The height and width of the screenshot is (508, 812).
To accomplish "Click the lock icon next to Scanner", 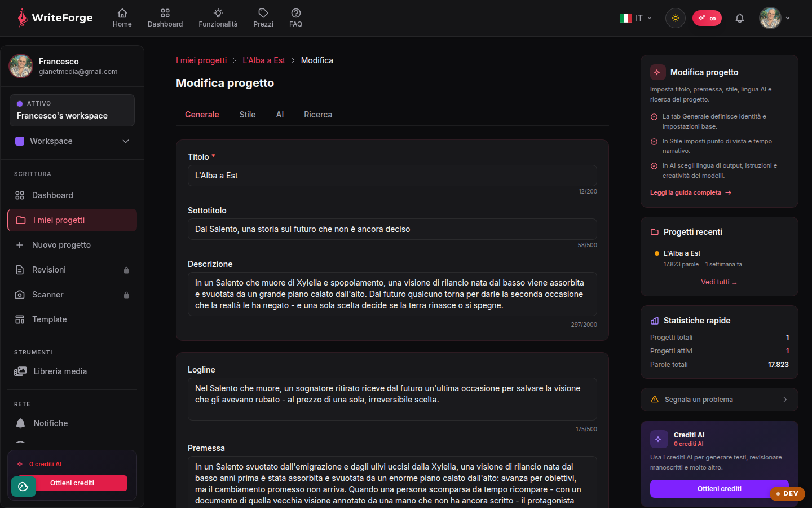I will tap(126, 295).
